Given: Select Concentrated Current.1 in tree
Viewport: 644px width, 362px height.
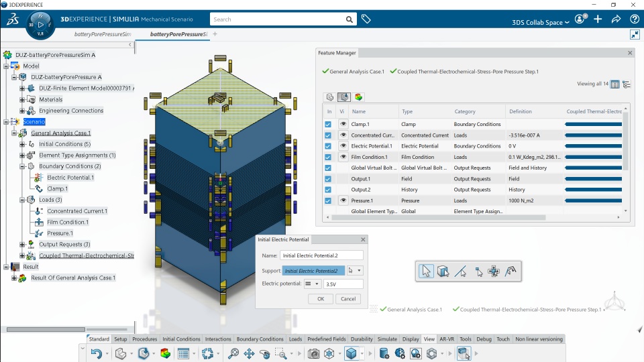Looking at the screenshot, I should (76, 211).
